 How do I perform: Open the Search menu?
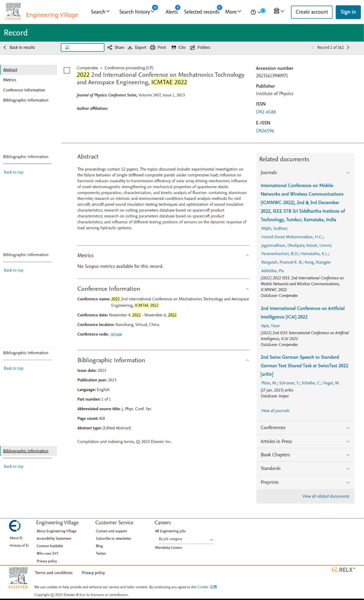pos(100,12)
